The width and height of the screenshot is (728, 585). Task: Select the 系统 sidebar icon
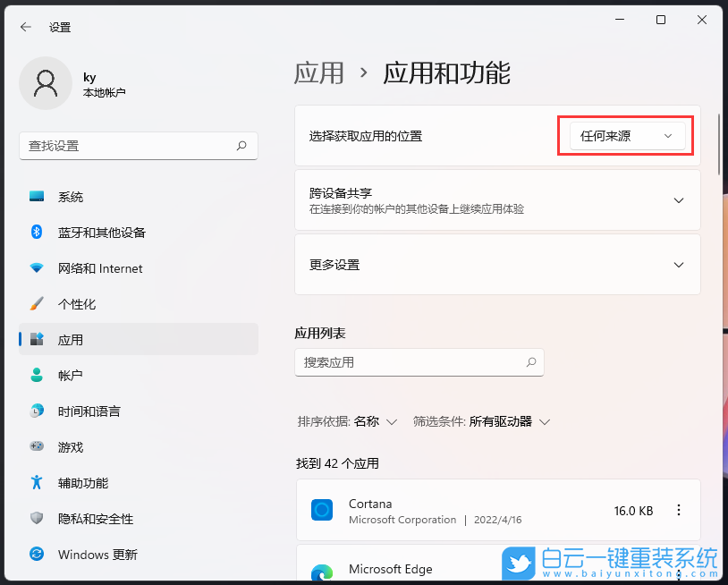click(x=36, y=197)
